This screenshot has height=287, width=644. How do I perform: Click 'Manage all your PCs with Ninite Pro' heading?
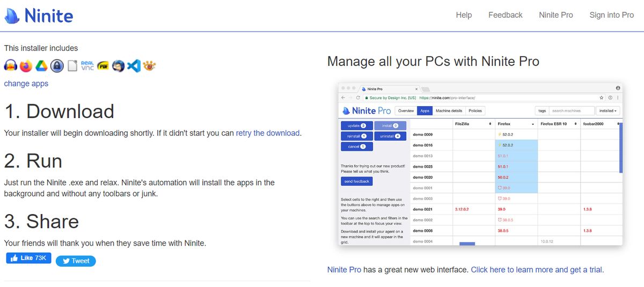point(433,61)
